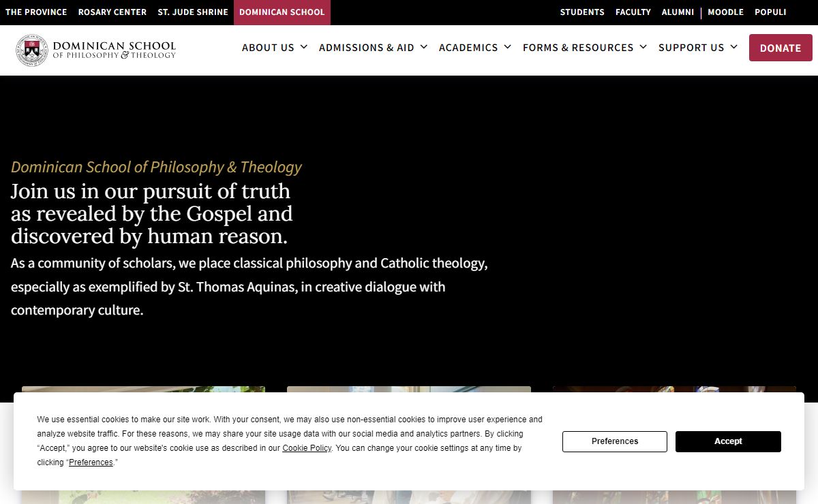
Task: Open the Support Us menu
Action: (x=691, y=48)
